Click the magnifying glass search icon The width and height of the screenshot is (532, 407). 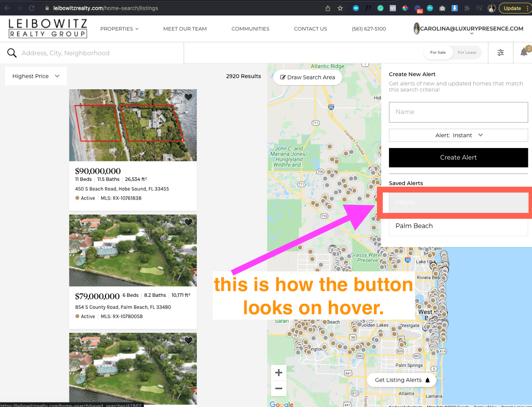click(12, 53)
